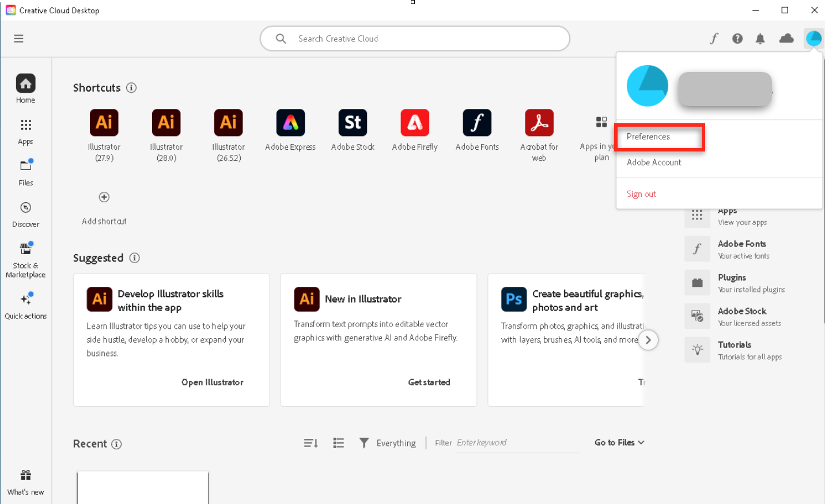
Task: Click the Filter Enter keyword field
Action: [517, 442]
